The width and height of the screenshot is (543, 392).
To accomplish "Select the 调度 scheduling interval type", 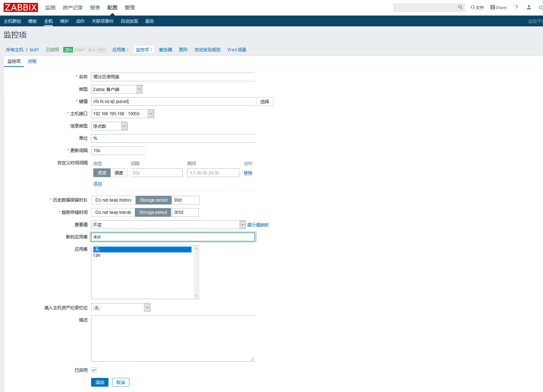I will click(x=119, y=173).
